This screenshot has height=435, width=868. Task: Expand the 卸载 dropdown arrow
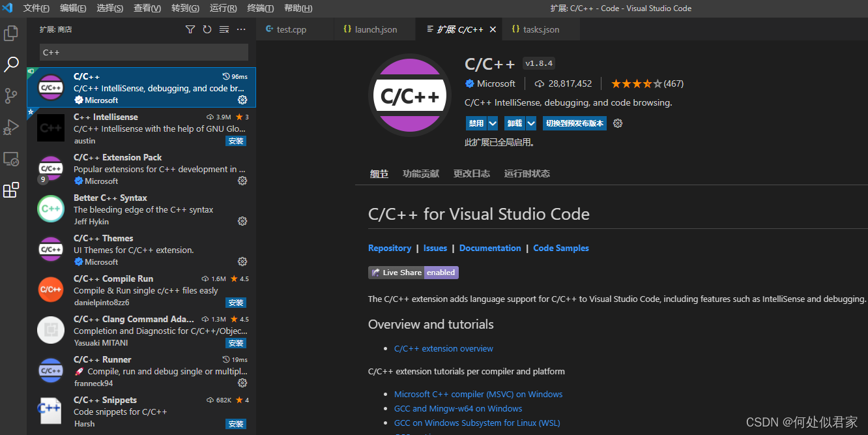click(531, 123)
